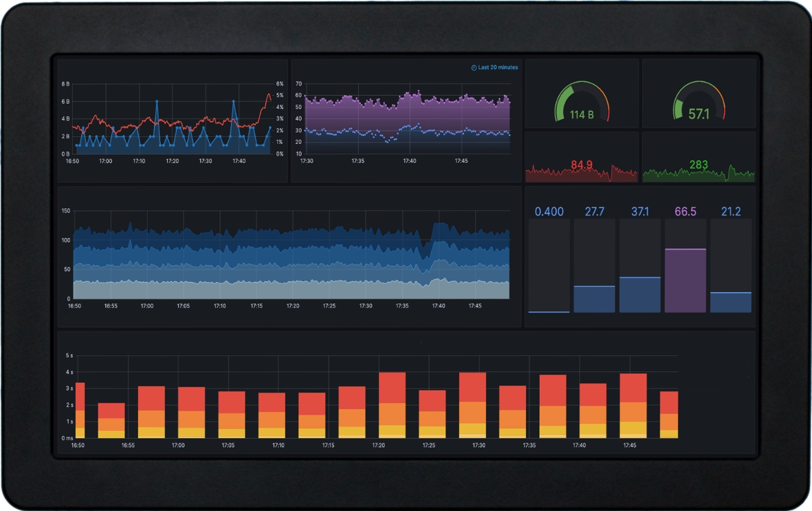The height and width of the screenshot is (511, 812).
Task: Click the blue dotted series near 17:40
Action: 408,126
